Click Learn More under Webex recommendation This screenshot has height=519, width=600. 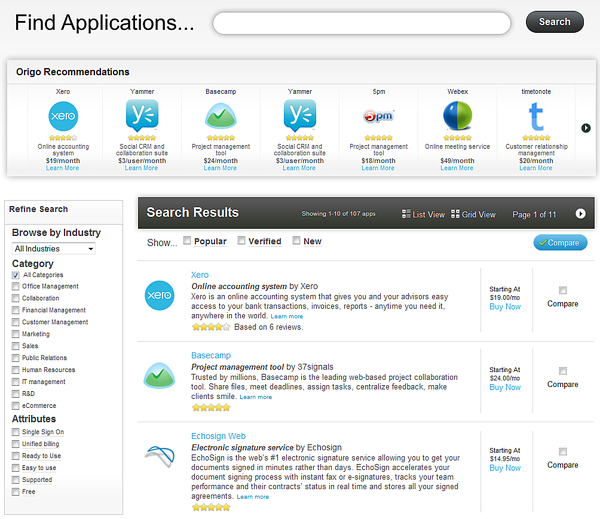tap(457, 168)
